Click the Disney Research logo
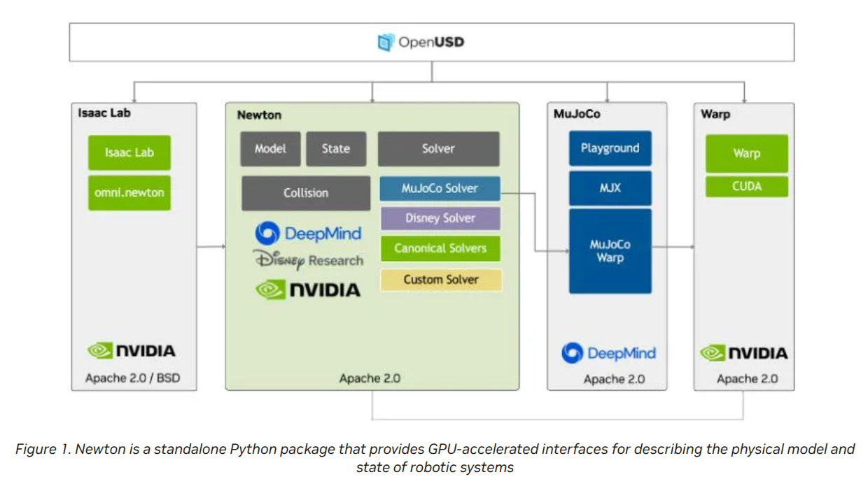 [x=308, y=261]
